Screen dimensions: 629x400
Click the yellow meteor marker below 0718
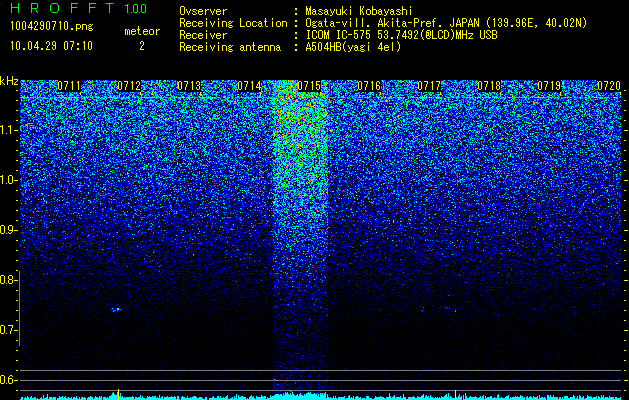(455, 394)
